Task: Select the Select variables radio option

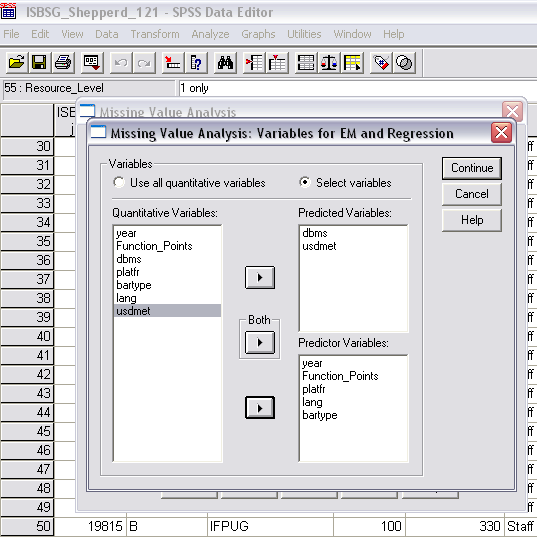Action: (x=345, y=183)
